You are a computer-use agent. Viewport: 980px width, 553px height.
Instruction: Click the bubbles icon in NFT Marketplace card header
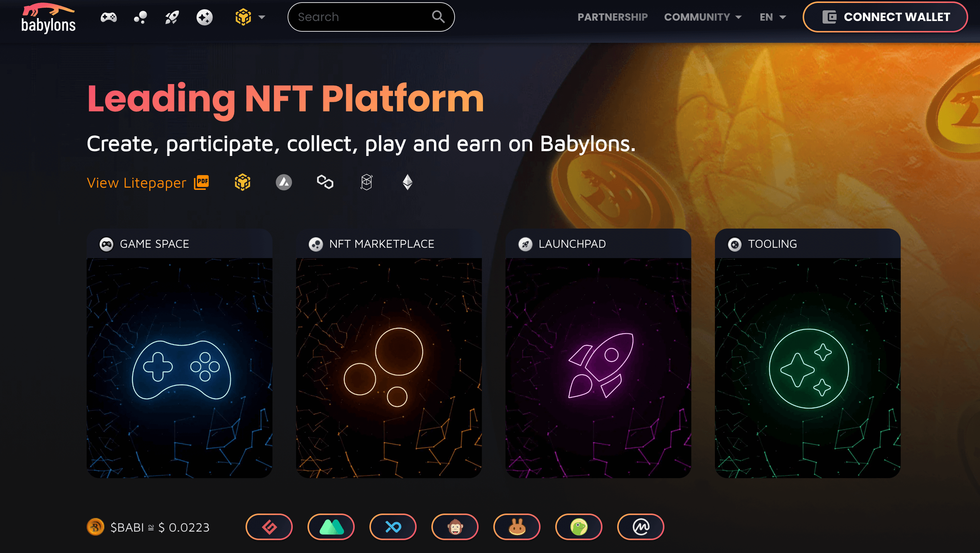pyautogui.click(x=316, y=244)
